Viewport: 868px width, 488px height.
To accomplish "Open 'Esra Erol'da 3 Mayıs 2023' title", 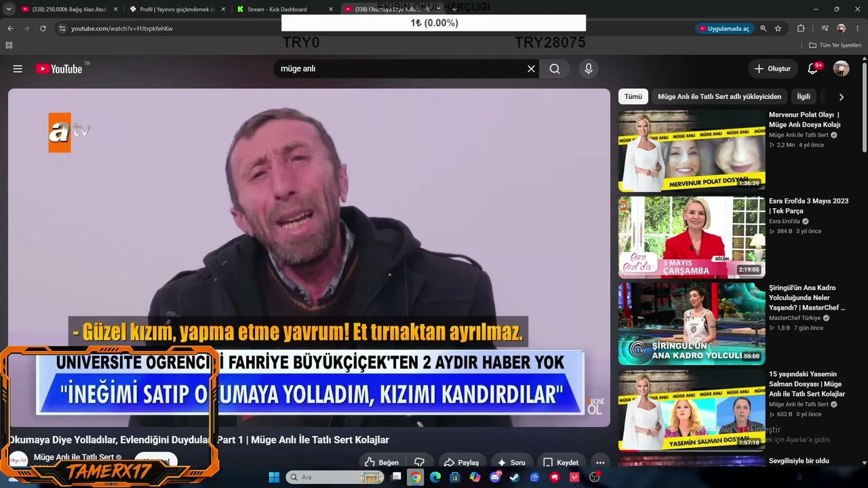I will (x=809, y=206).
